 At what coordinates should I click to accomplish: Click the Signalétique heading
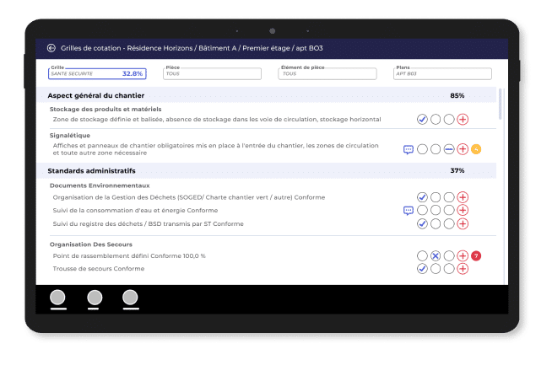[70, 136]
